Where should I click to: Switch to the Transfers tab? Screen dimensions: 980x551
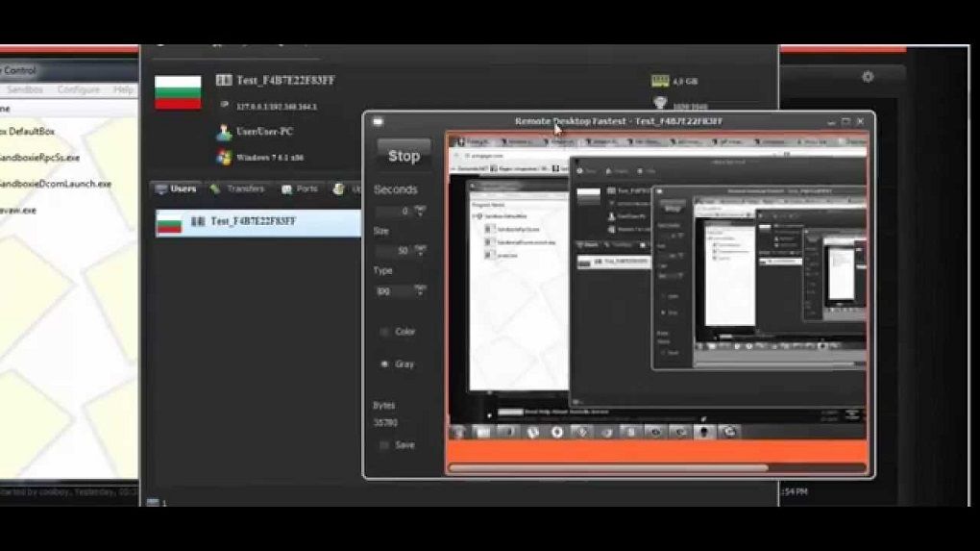(x=237, y=188)
